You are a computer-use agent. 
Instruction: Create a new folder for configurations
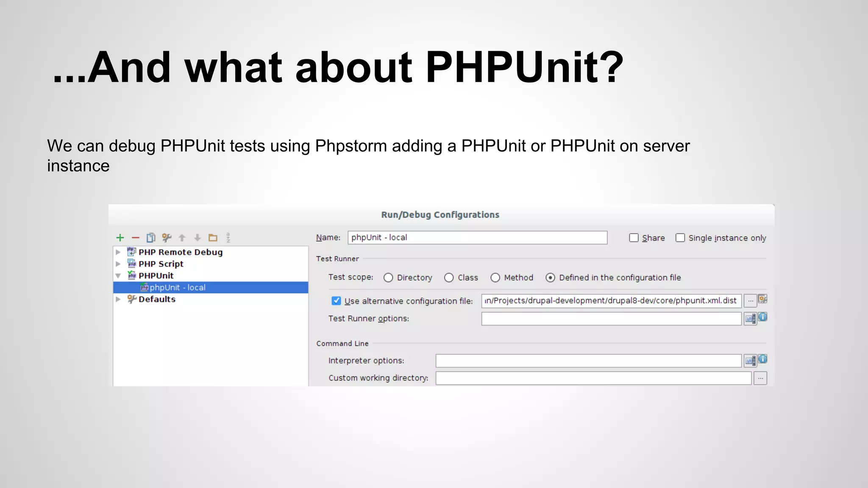pyautogui.click(x=213, y=238)
